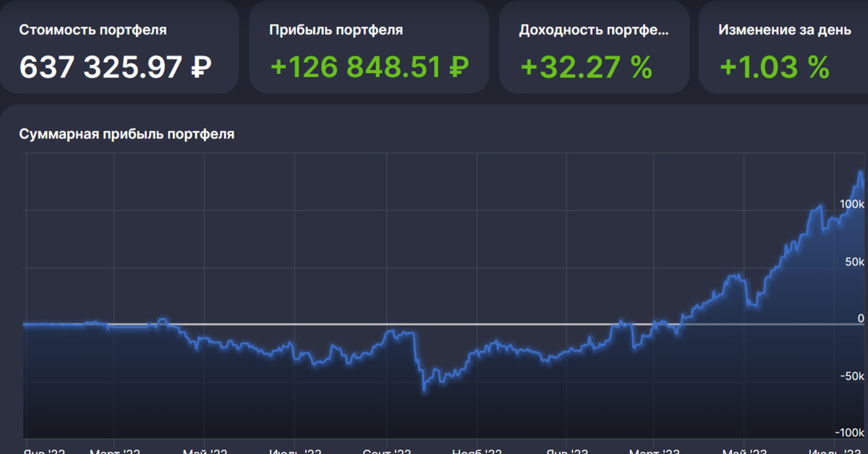Select the 637 325.97 ₽ portfolio value
868x454 pixels.
tap(115, 67)
